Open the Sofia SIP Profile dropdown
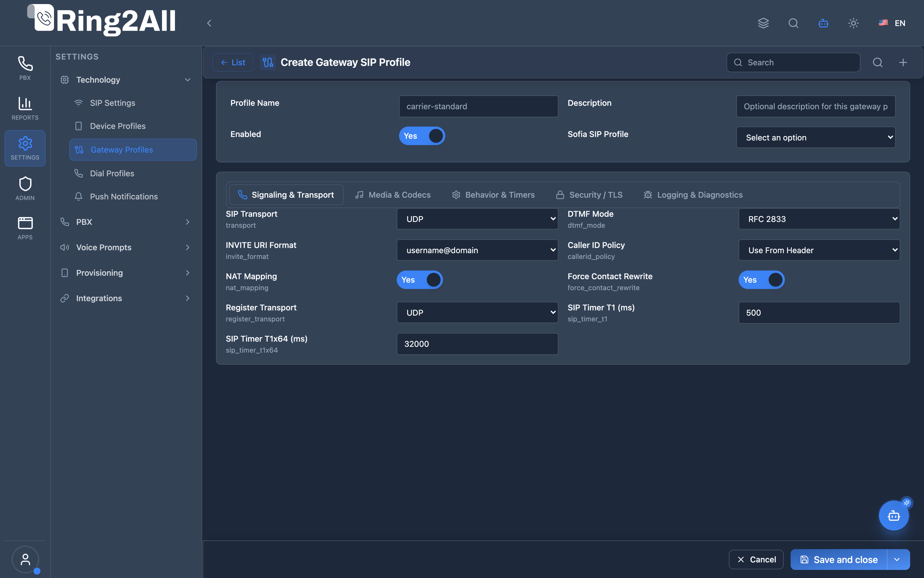The width and height of the screenshot is (924, 578). pos(815,137)
